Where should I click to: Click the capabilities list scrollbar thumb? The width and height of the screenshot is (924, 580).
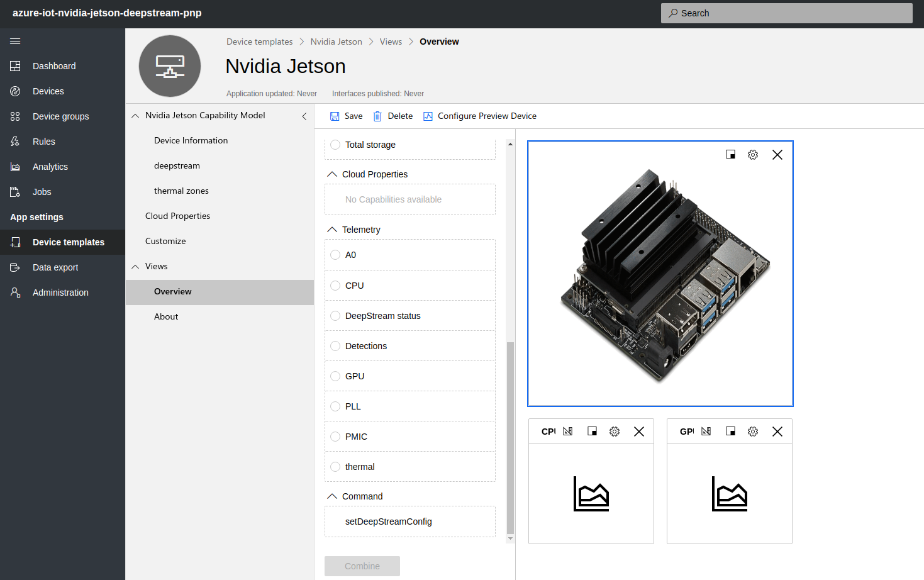point(510,438)
